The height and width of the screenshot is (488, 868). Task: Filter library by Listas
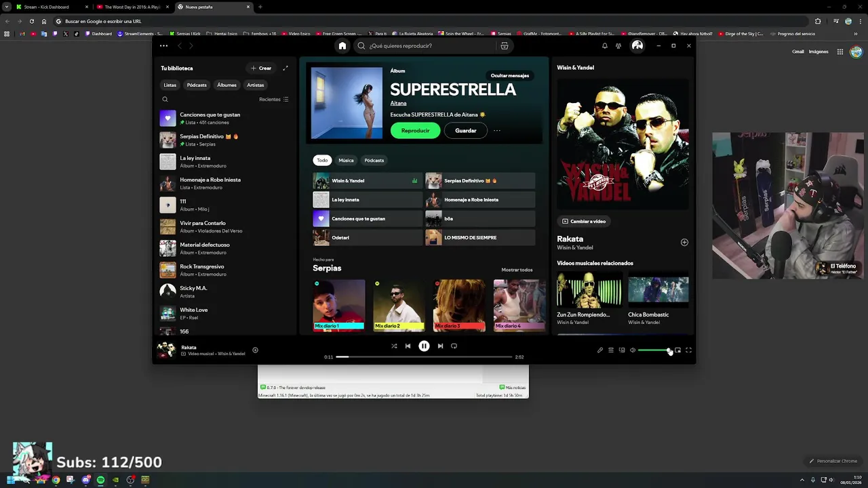170,85
